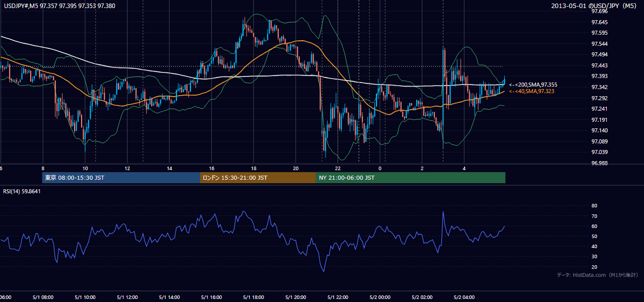Click RSI scale value 60
Image resolution: width=644 pixels, height=302 pixels.
point(595,226)
